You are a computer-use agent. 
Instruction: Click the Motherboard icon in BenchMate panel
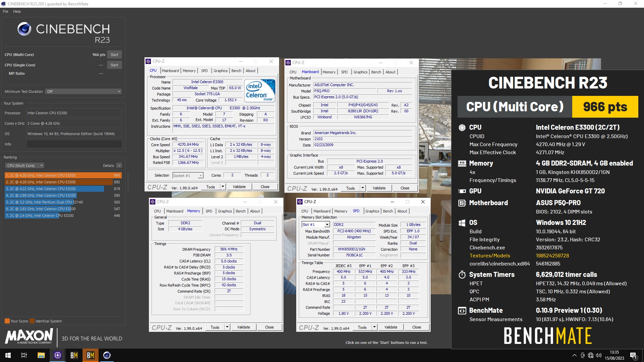[x=462, y=203]
